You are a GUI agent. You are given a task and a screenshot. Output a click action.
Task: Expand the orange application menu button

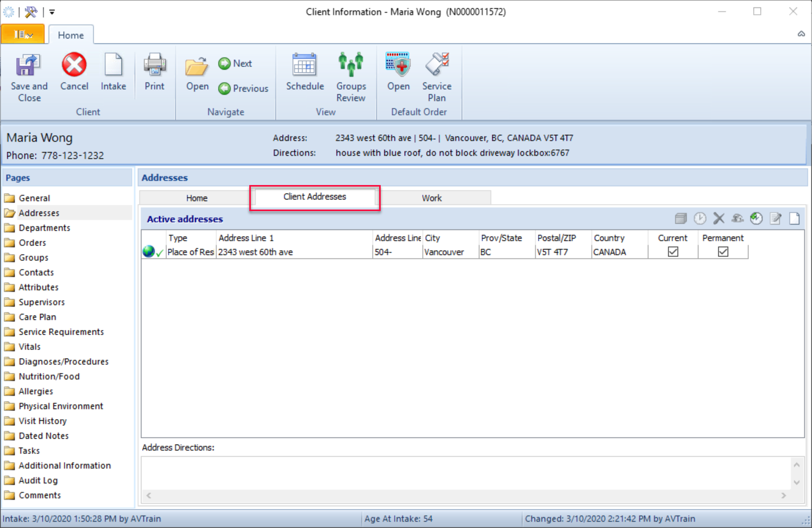pyautogui.click(x=23, y=34)
